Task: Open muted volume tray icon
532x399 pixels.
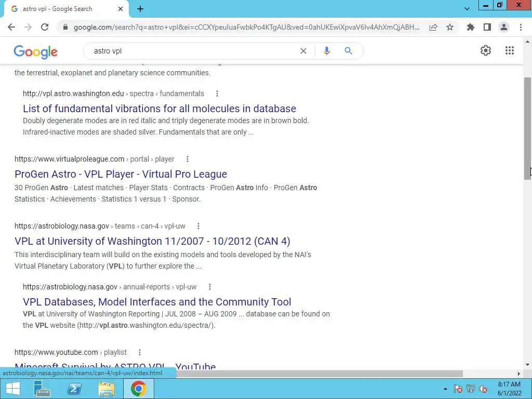Action: coord(483,389)
